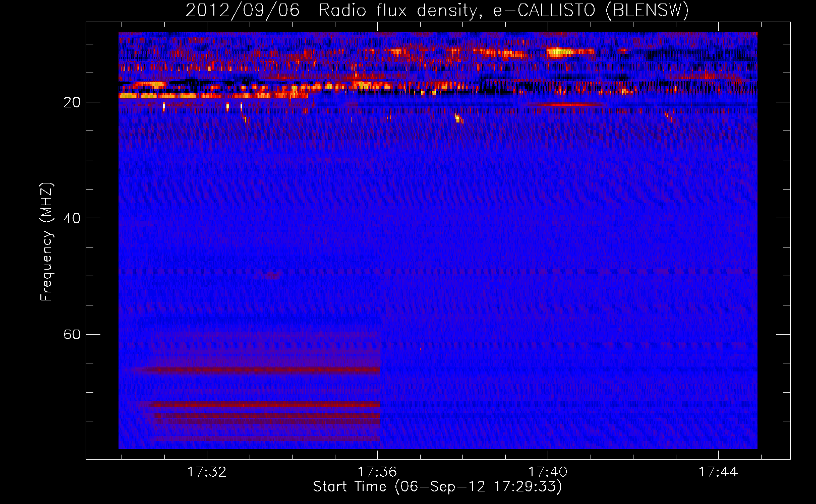Click the plot title '2012/09/06 Radio flux density'
The height and width of the screenshot is (504, 816).
tap(330, 11)
